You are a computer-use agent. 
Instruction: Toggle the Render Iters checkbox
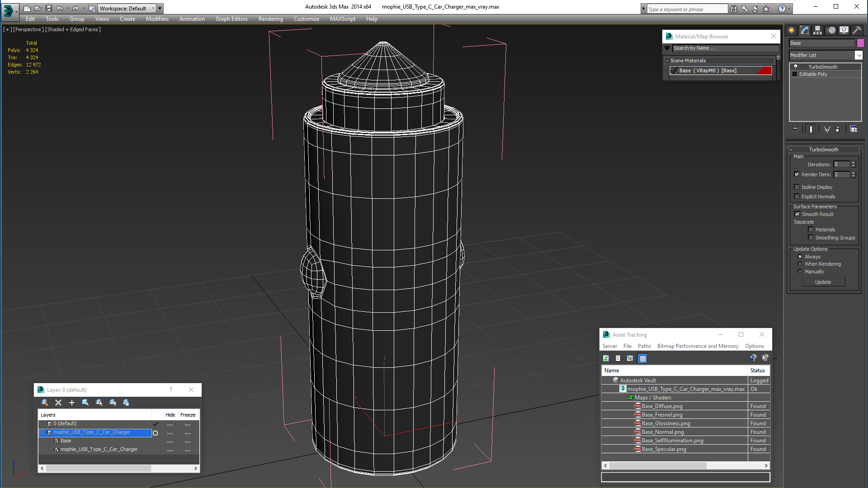coord(797,174)
